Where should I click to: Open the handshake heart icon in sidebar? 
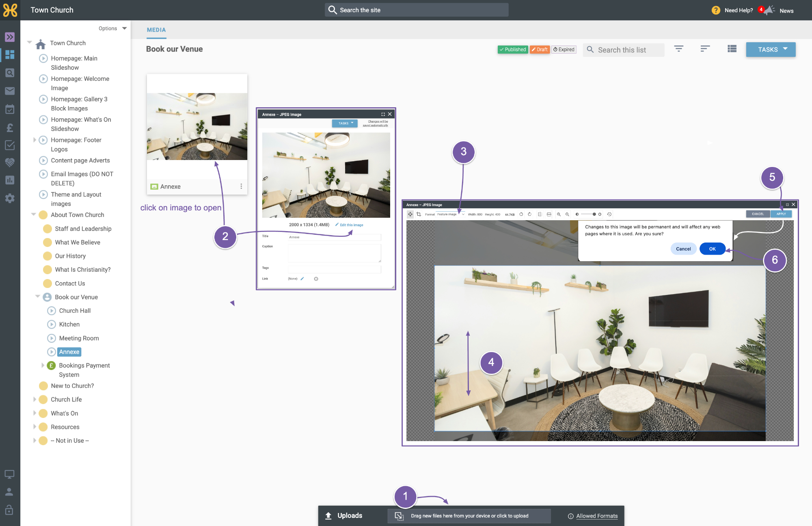[10, 162]
